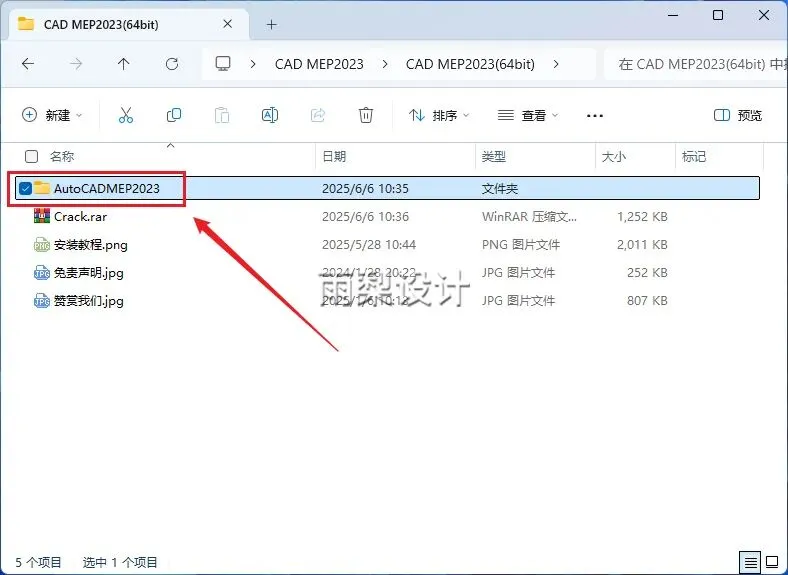This screenshot has width=788, height=575.
Task: Click the date 2025/5/28 10:44
Action: (x=369, y=245)
